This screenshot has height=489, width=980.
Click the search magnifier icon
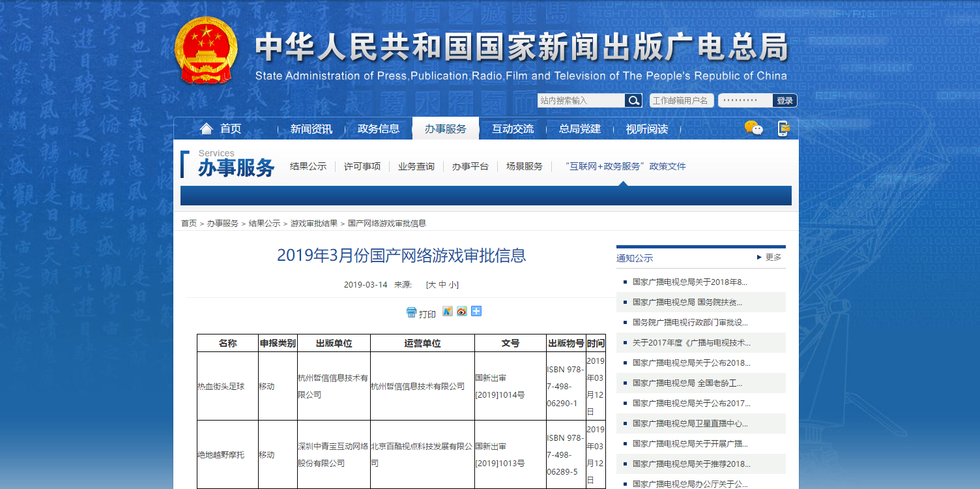pos(633,100)
